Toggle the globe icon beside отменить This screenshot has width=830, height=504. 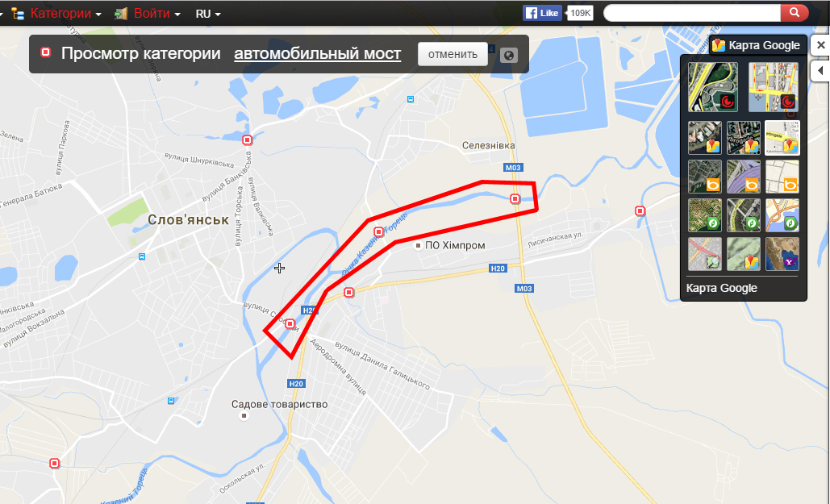pyautogui.click(x=509, y=55)
